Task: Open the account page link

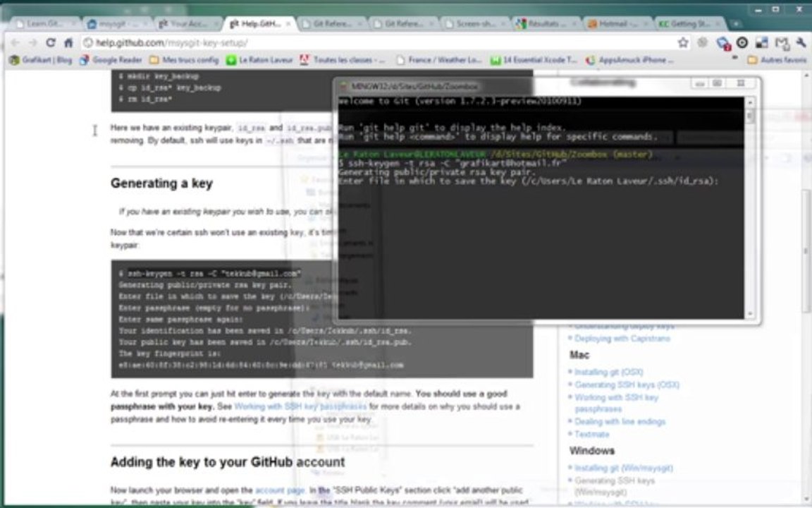Action: [280, 490]
